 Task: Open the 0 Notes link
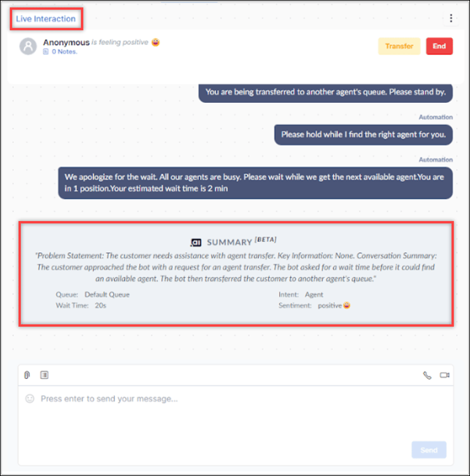[x=64, y=52]
